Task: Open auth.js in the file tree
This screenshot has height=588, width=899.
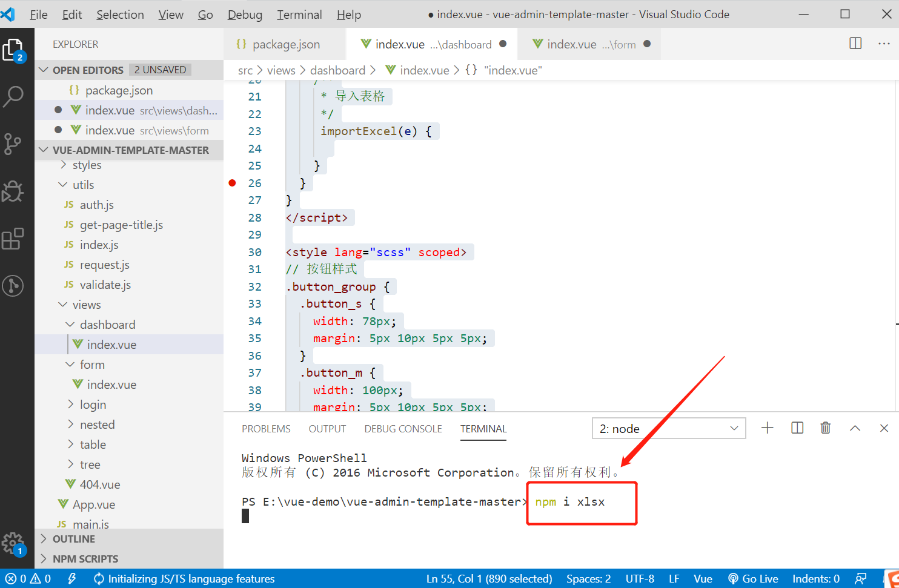Action: click(x=129, y=205)
